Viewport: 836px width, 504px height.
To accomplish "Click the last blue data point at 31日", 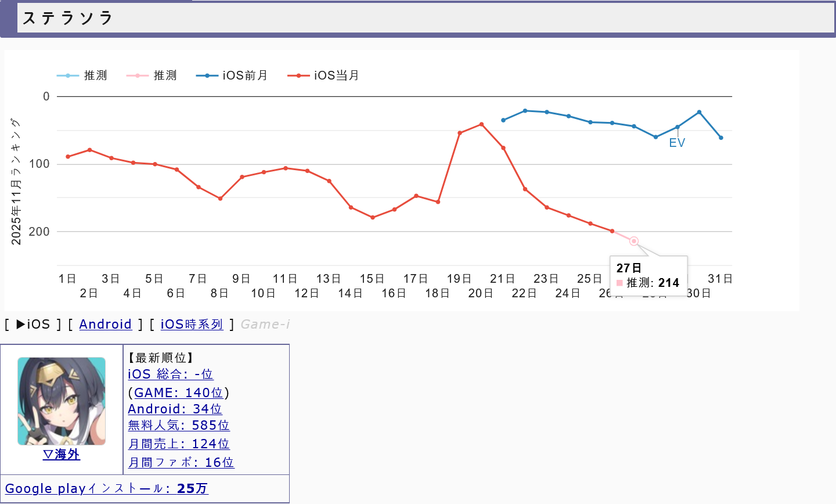I will point(721,138).
